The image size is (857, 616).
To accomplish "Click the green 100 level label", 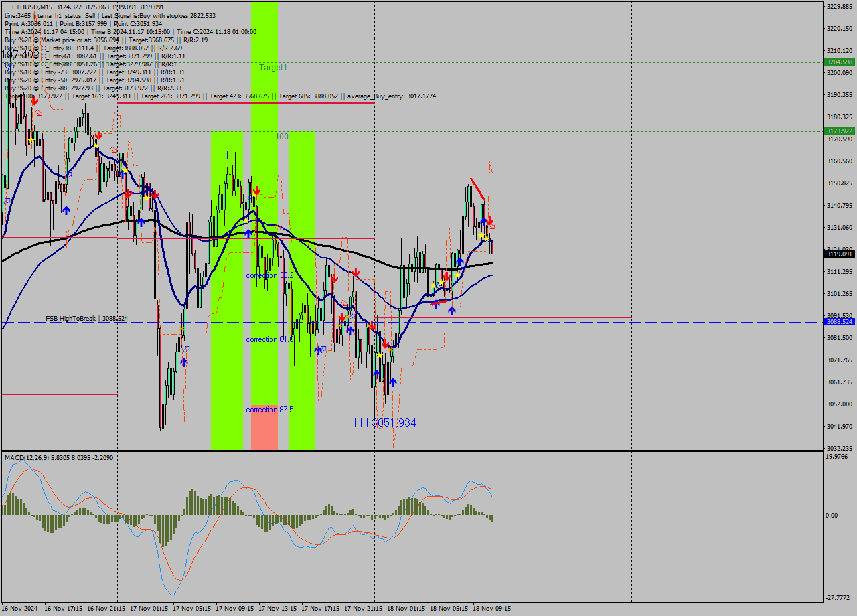I will tap(282, 136).
